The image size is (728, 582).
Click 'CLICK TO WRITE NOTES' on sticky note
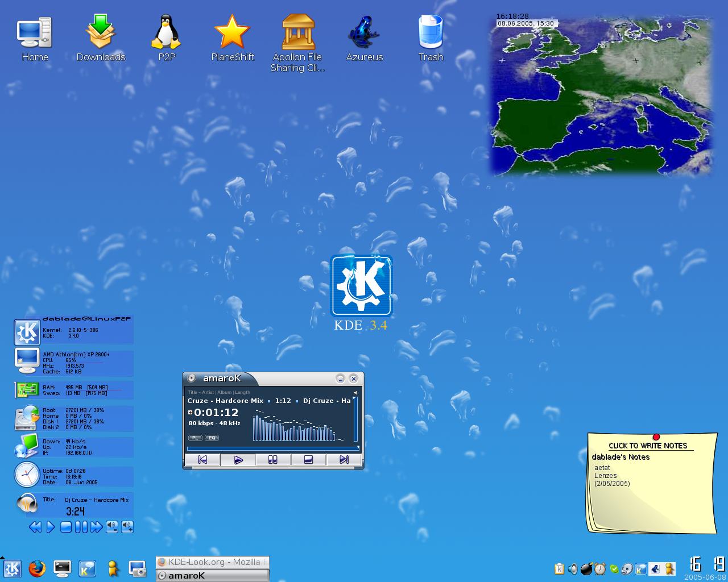648,446
